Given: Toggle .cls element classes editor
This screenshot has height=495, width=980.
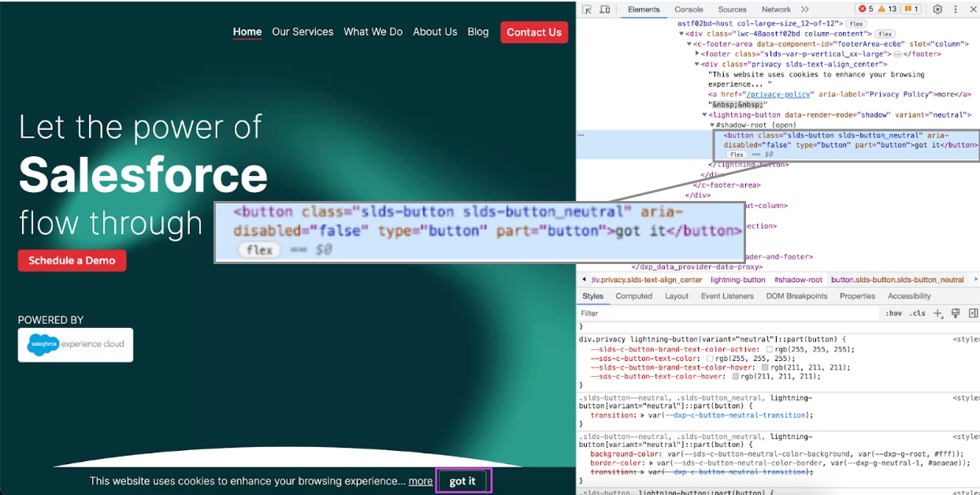Looking at the screenshot, I should [x=915, y=313].
